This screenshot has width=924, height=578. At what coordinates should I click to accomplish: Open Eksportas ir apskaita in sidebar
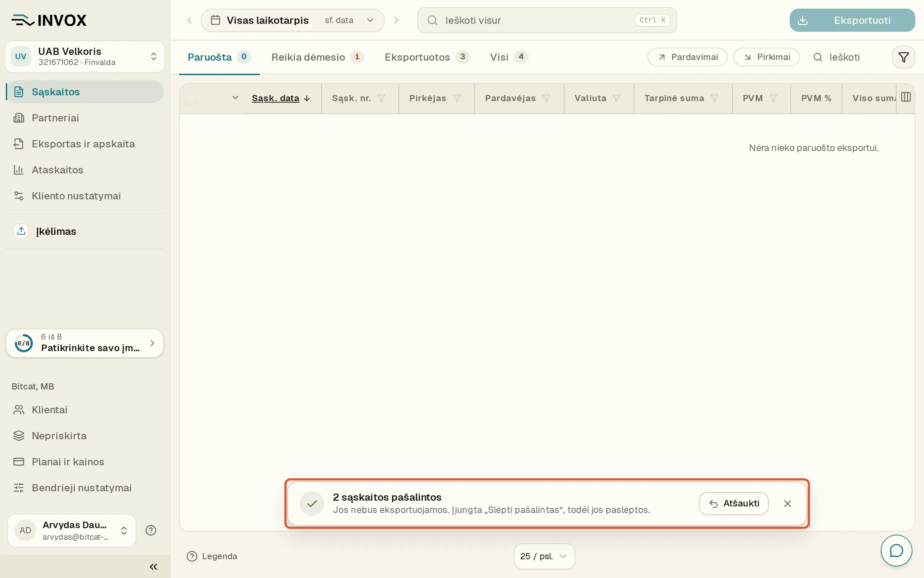click(85, 144)
